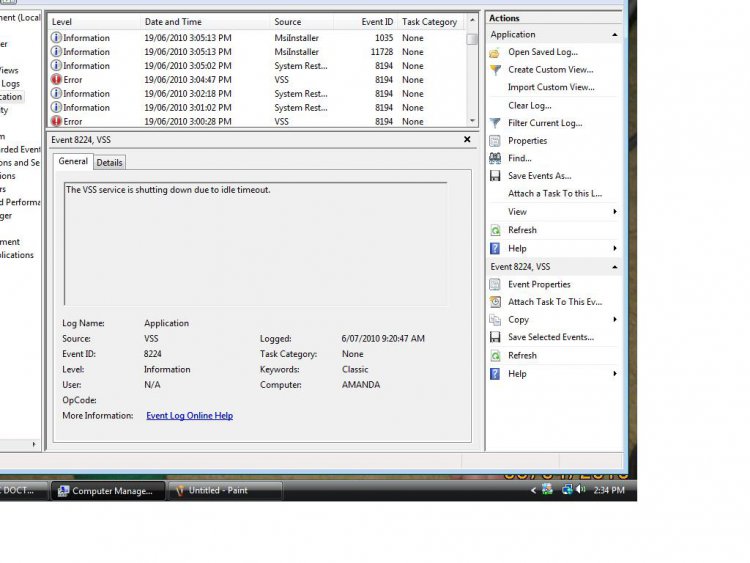Sort the event list by Event ID column
This screenshot has height=563, width=750.
(366, 22)
